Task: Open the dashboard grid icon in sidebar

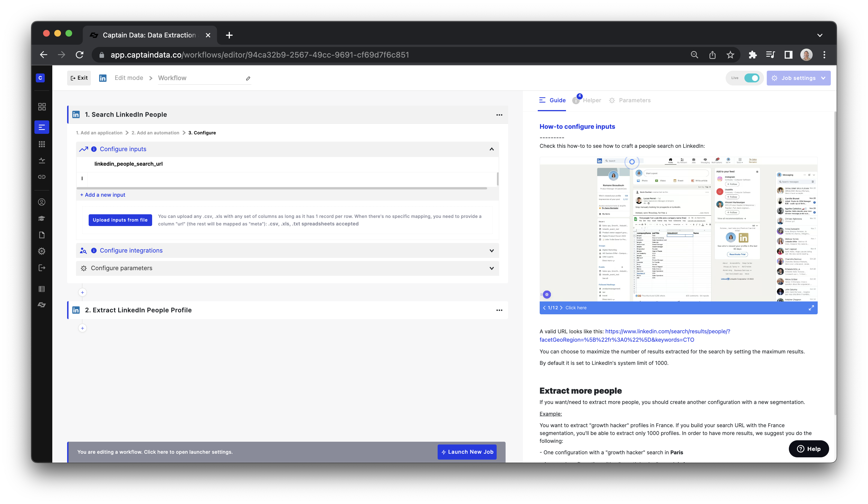Action: tap(42, 107)
